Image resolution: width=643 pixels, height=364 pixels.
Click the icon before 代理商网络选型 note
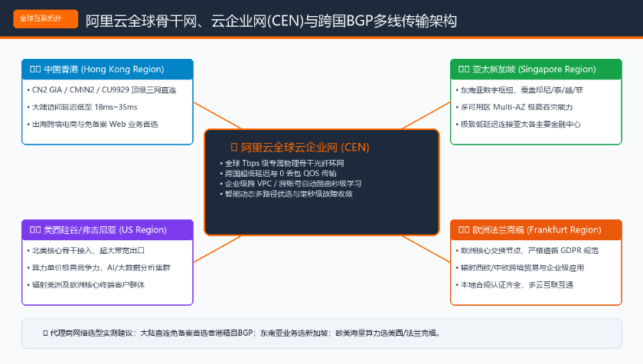pyautogui.click(x=45, y=333)
